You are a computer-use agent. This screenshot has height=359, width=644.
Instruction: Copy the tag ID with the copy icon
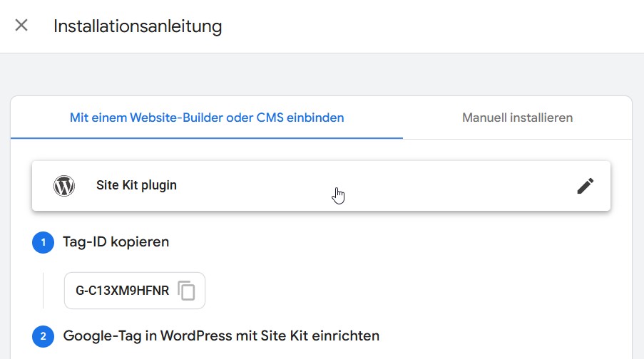(x=186, y=291)
